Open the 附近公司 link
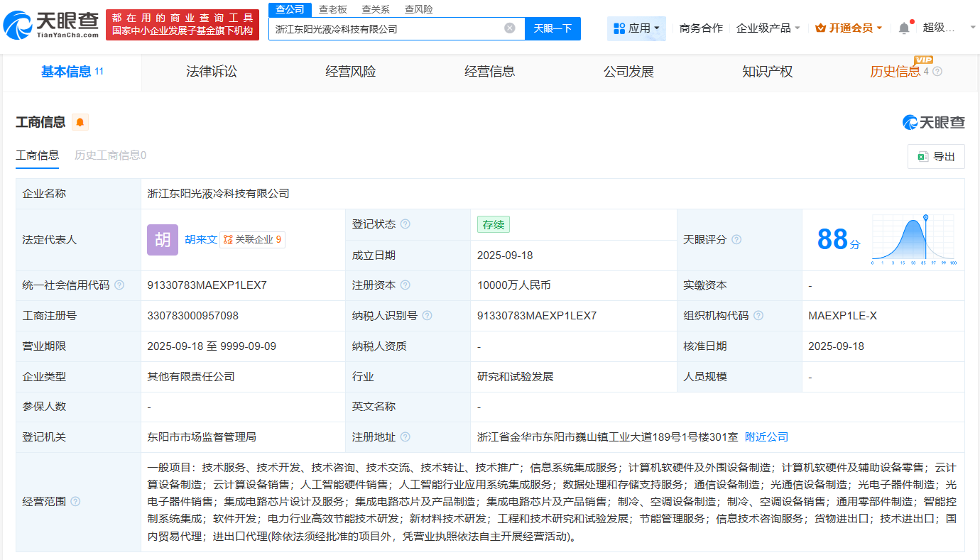Screen dimensions: 980x560 [766, 437]
